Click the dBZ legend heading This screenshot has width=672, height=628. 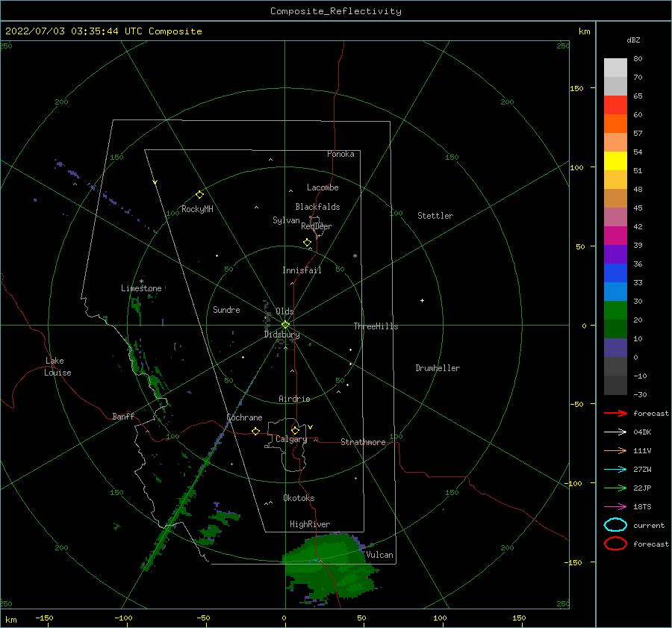[633, 40]
